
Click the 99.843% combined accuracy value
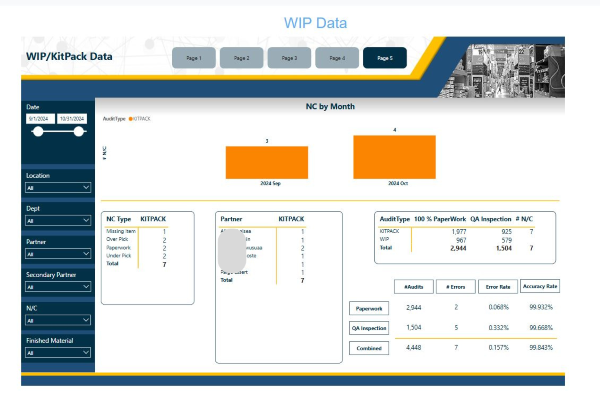click(x=541, y=347)
